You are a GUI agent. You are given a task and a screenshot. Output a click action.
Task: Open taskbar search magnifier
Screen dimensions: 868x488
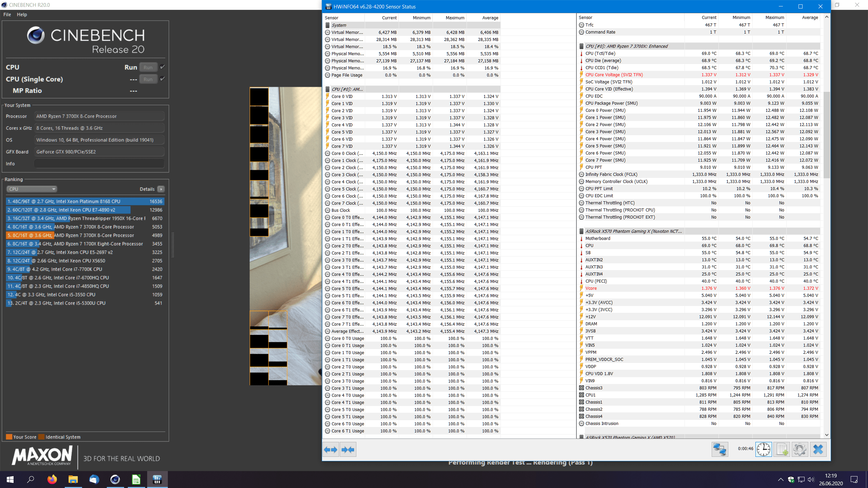click(31, 480)
